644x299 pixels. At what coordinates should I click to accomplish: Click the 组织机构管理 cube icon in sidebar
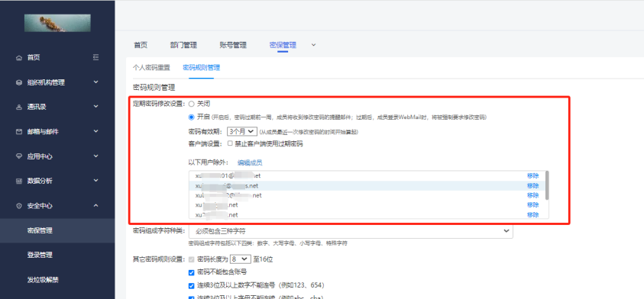click(18, 82)
